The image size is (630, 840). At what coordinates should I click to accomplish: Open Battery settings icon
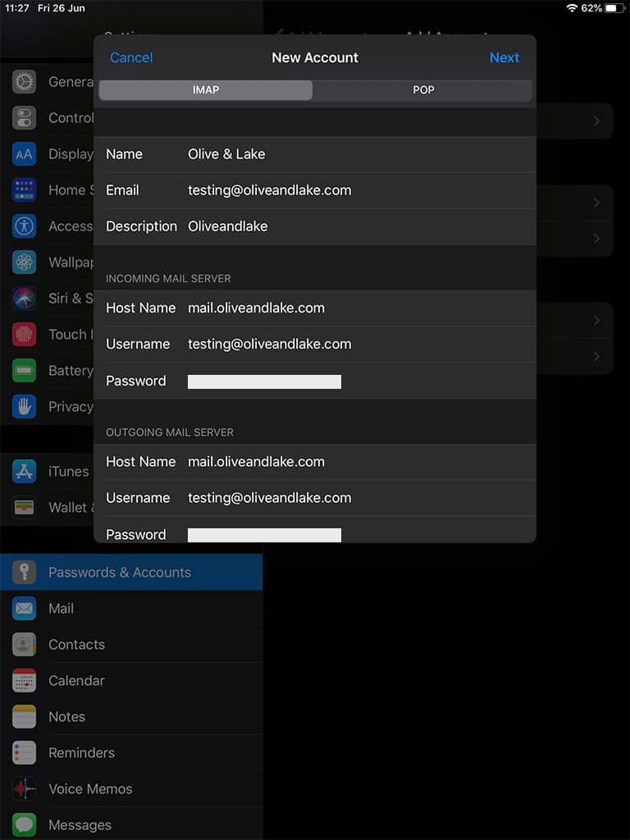[24, 370]
